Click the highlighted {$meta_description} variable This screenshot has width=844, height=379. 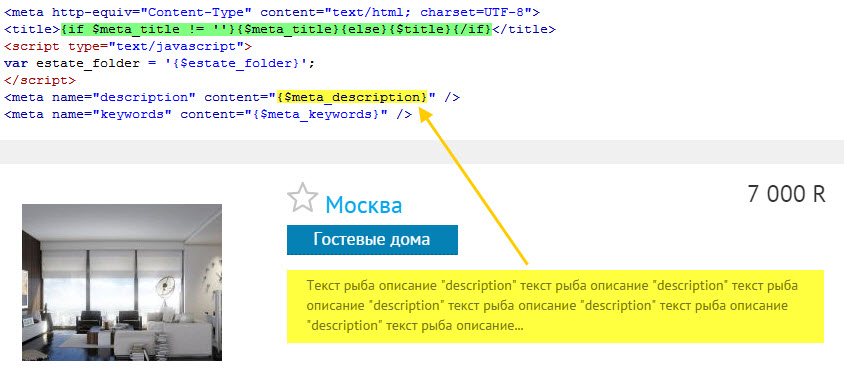coord(352,97)
